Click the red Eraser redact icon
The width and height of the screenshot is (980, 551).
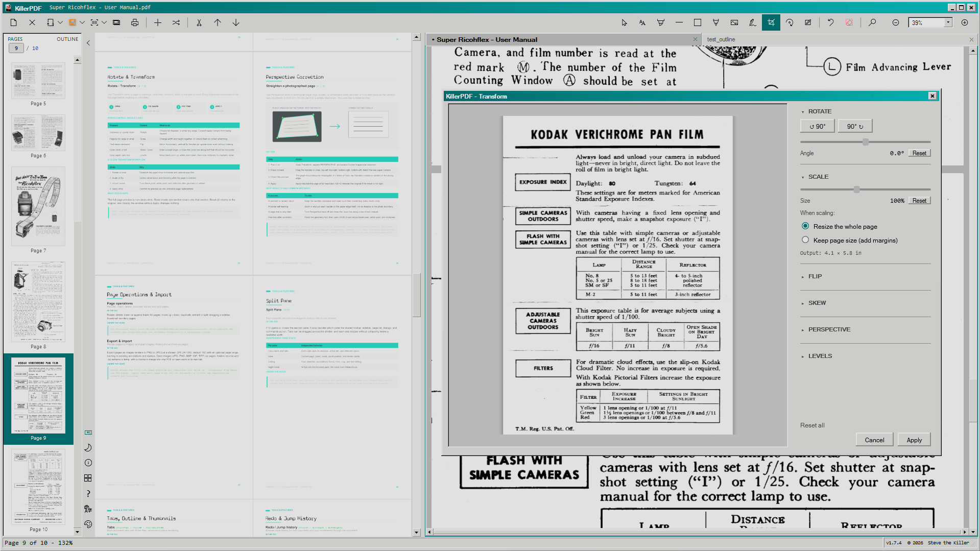pyautogui.click(x=849, y=22)
